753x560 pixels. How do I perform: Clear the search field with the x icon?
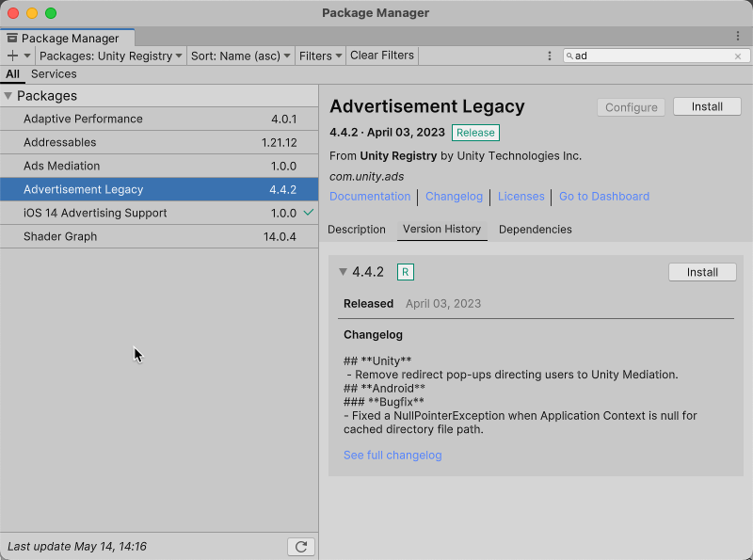tap(738, 56)
